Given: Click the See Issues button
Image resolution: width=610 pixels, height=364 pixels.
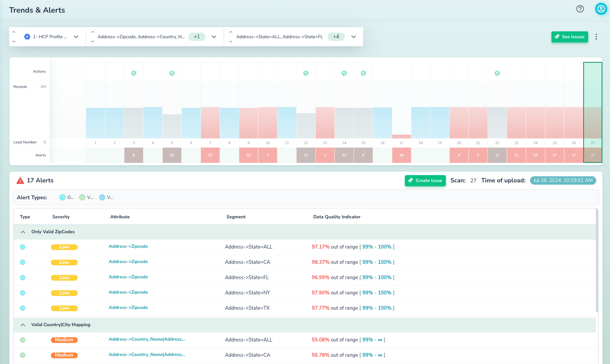Looking at the screenshot, I should (569, 37).
